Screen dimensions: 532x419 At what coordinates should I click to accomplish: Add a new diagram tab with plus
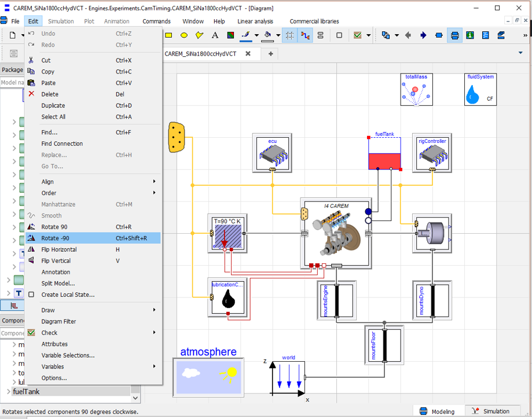point(271,54)
